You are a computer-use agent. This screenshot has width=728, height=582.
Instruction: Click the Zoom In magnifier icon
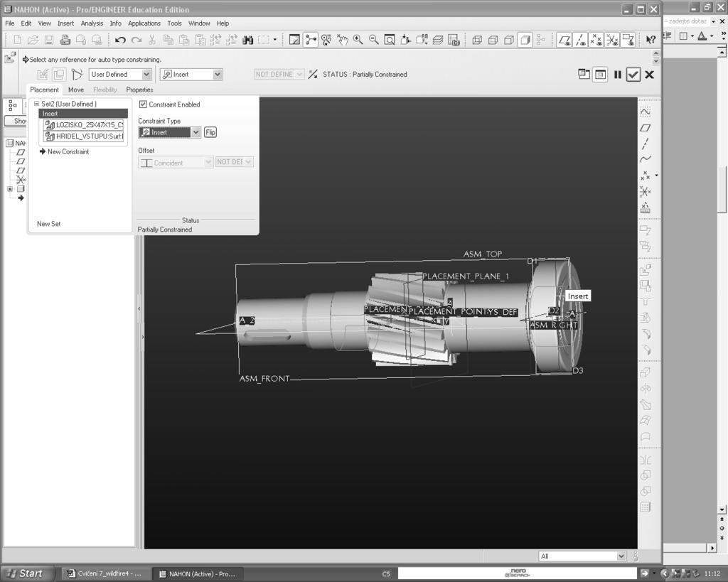pos(358,40)
